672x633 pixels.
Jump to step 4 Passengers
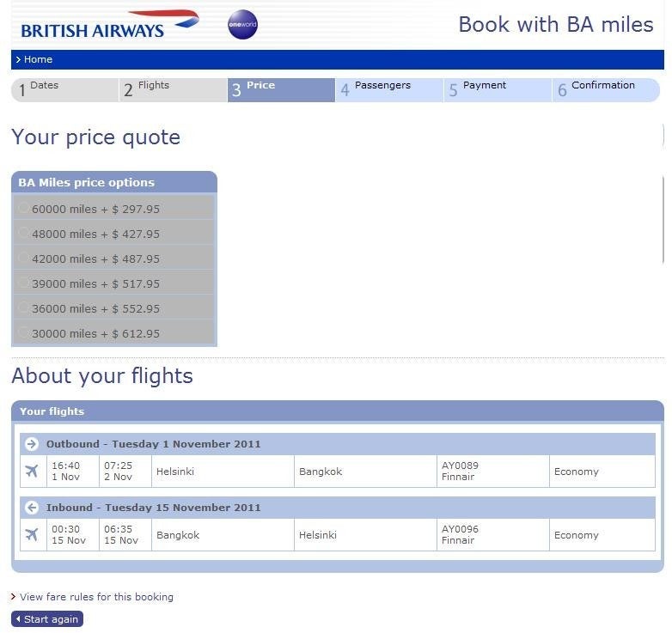[x=388, y=89]
